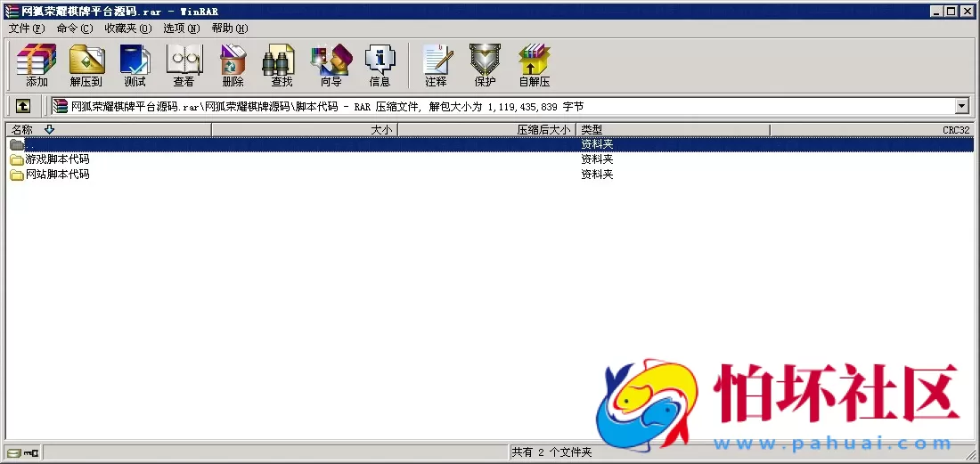Click the 删除 (Delete) toolbar icon
Screen dimensions: 980x464
(x=233, y=65)
